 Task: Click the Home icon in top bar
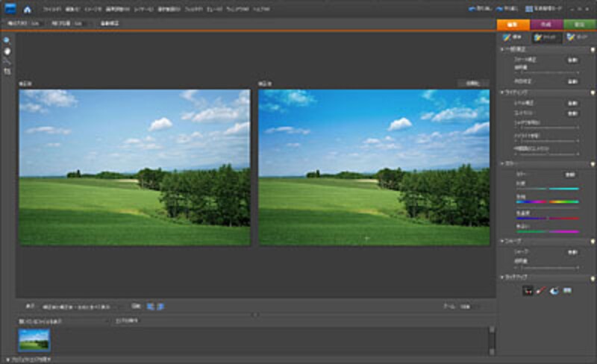click(28, 10)
